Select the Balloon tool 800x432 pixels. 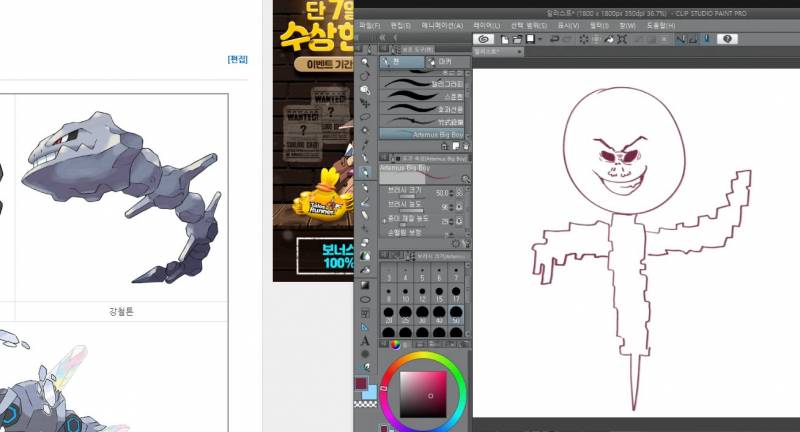pos(365,354)
